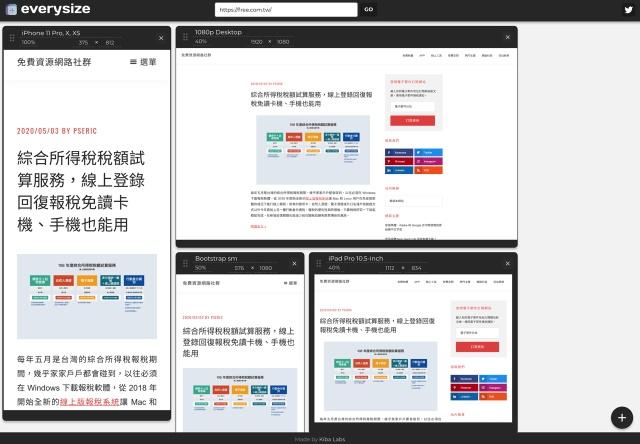Edit the 1080 height of 1080p Desktop panel
This screenshot has width=640, height=444.
coord(283,42)
